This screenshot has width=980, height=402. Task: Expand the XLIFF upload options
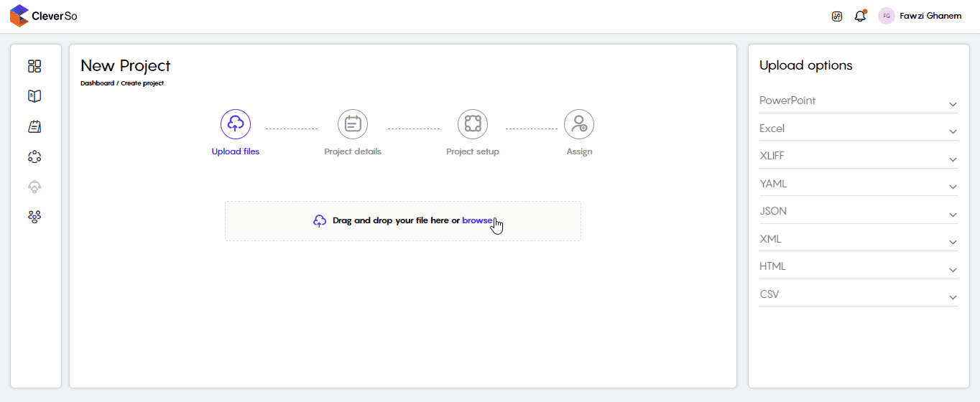coord(859,156)
